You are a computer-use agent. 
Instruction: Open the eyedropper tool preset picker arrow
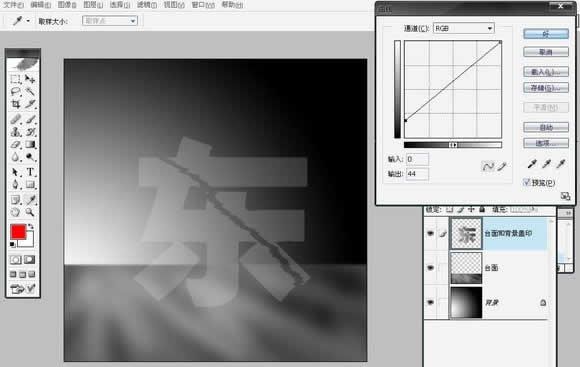pos(28,21)
